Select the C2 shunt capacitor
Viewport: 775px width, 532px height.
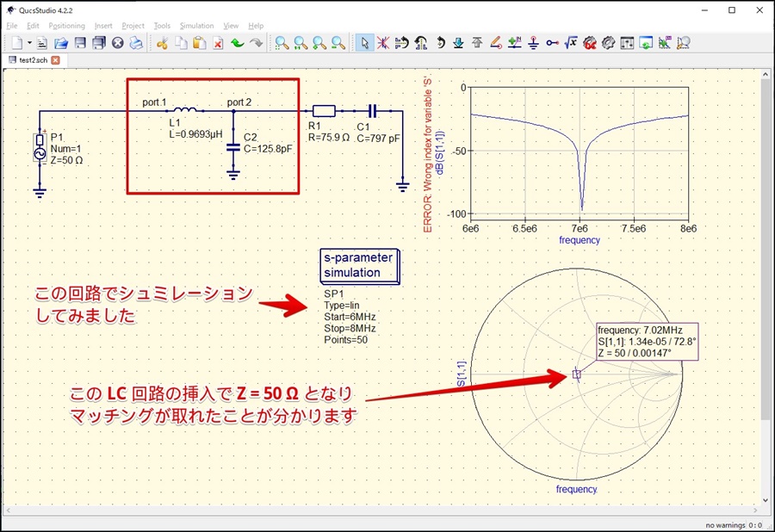(233, 146)
